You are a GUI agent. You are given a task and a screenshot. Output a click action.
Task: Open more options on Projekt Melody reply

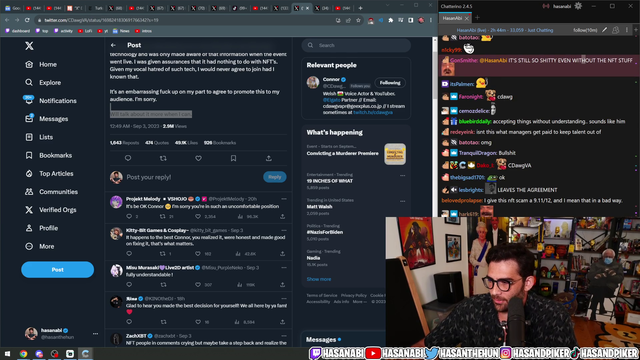284,199
